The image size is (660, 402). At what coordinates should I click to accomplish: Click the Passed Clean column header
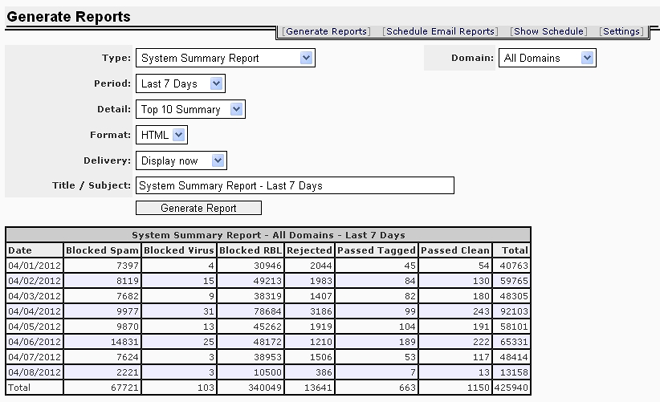[455, 250]
